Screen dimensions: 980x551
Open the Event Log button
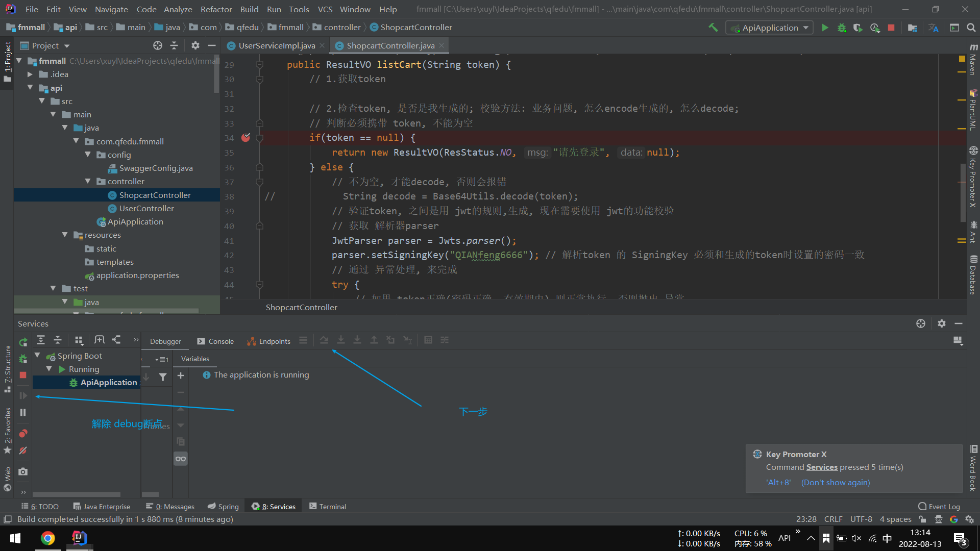tap(939, 507)
